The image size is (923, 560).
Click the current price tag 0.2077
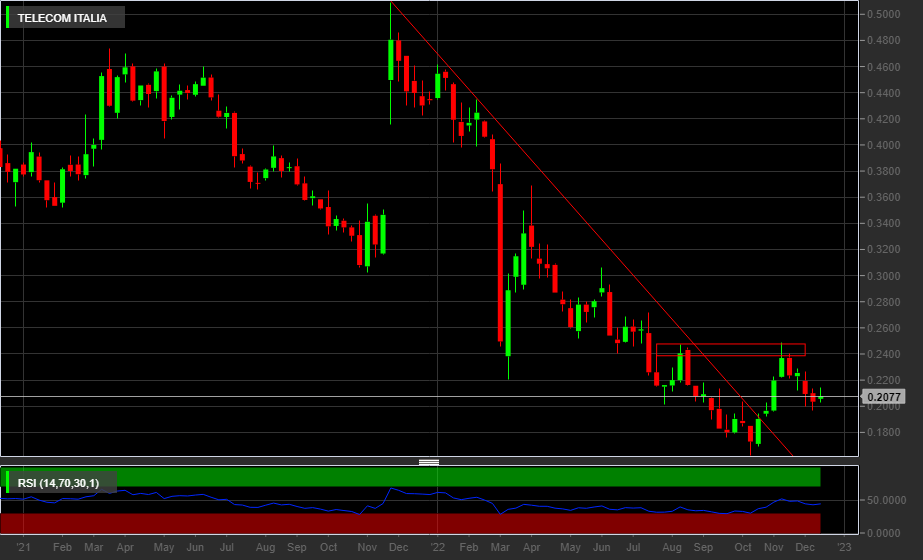[x=884, y=397]
